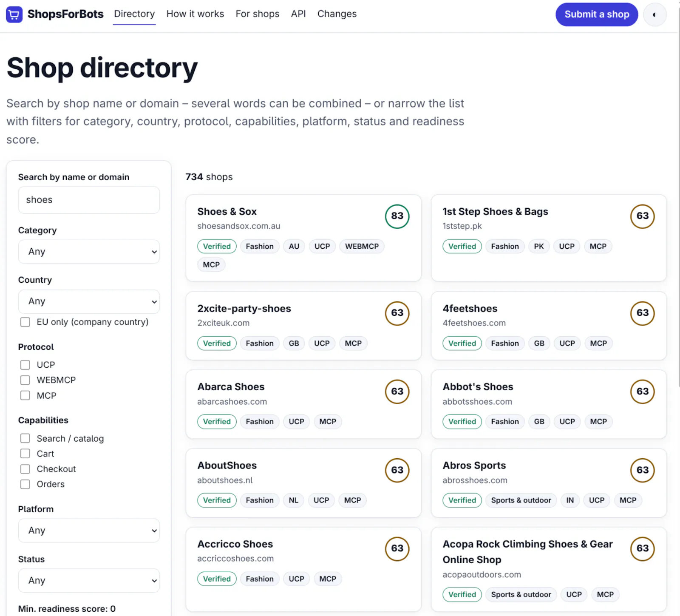Open the How it works page
This screenshot has height=616, width=680.
tap(195, 14)
